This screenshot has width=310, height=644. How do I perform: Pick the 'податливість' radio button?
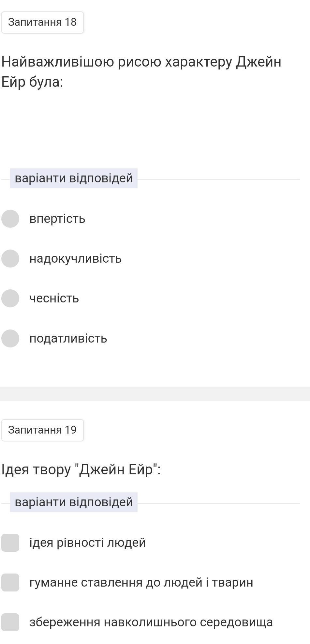click(10, 338)
